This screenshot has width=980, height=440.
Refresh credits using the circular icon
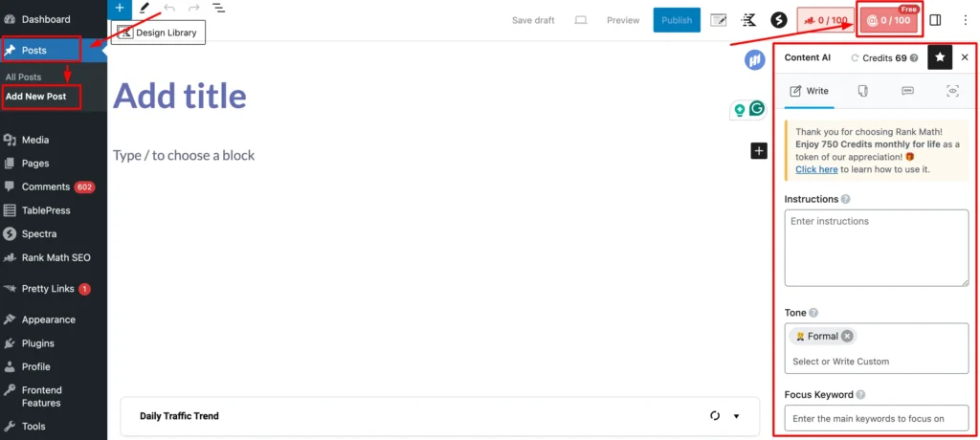tap(856, 57)
